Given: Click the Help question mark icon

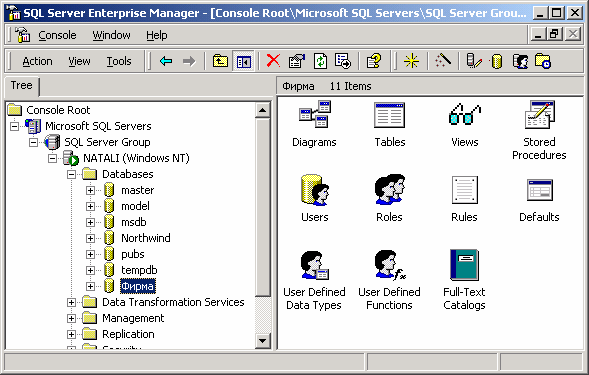Looking at the screenshot, I should [374, 61].
